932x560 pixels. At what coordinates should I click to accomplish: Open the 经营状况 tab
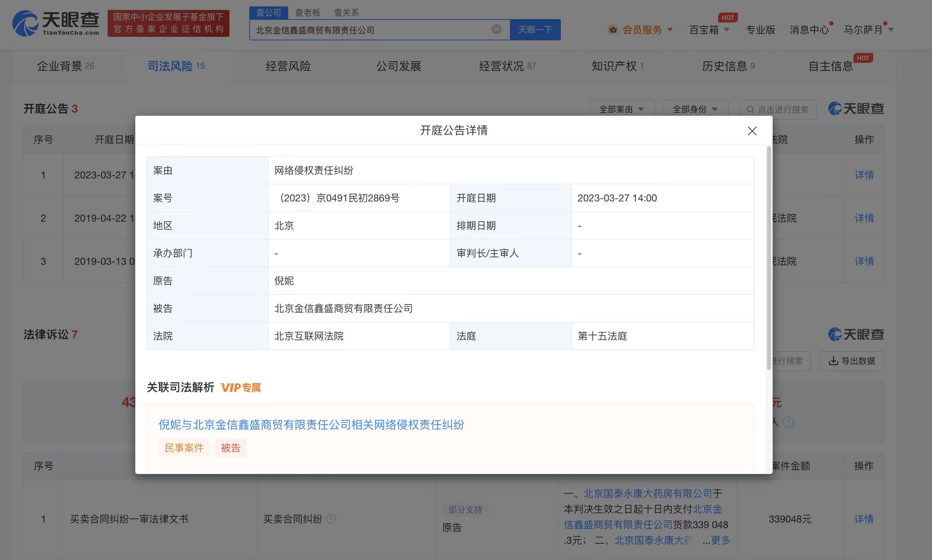click(x=507, y=67)
